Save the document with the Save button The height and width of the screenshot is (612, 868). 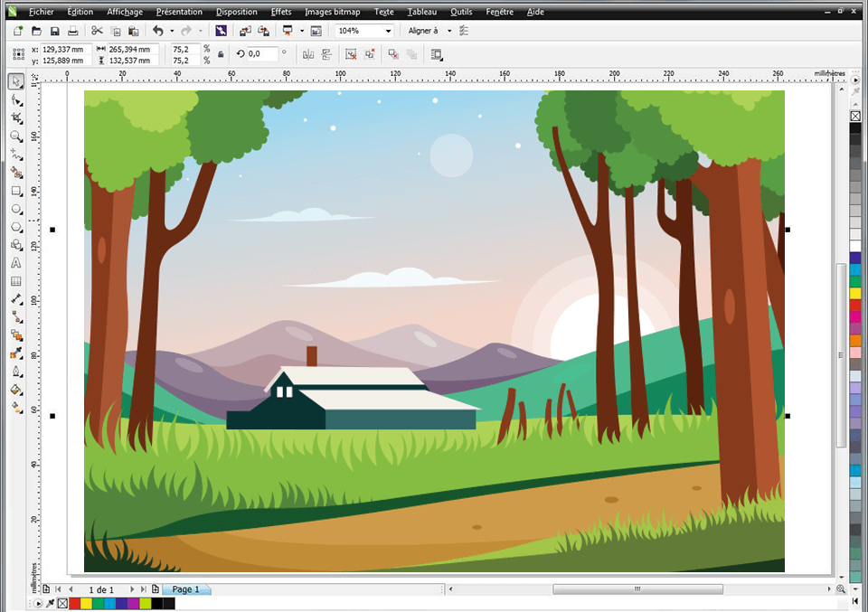click(x=54, y=30)
